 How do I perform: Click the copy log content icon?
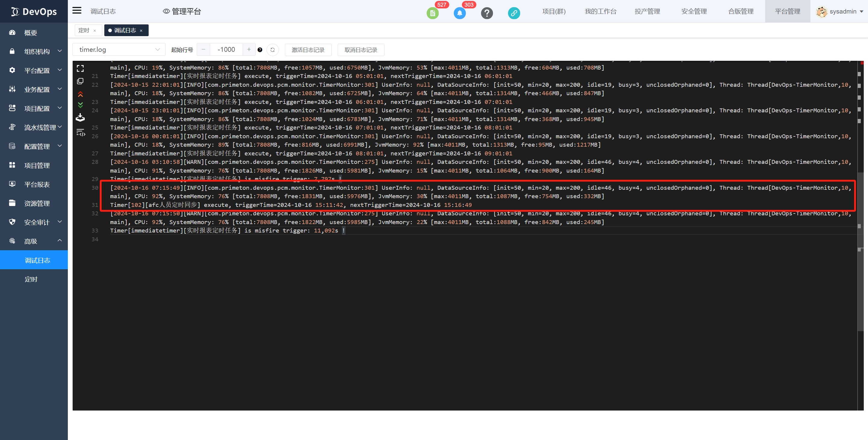[x=80, y=81]
